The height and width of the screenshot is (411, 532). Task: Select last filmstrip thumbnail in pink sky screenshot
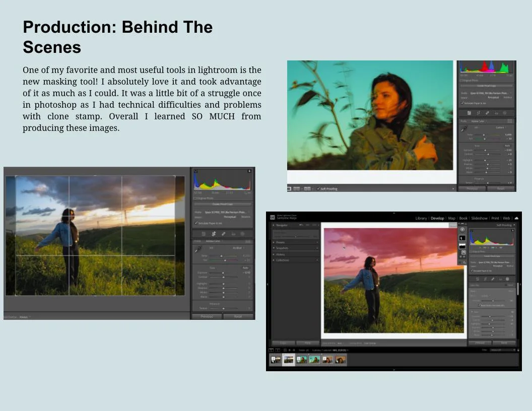(340, 360)
